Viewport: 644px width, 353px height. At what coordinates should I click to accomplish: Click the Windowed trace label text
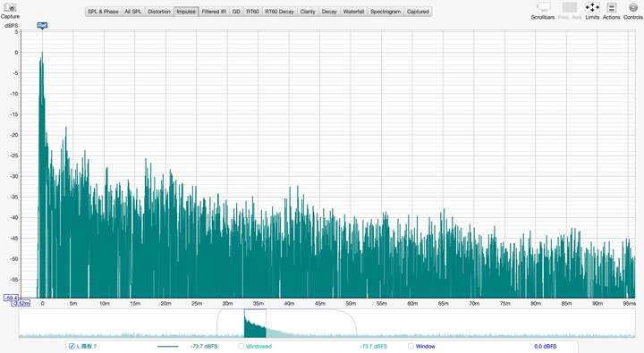(x=258, y=347)
